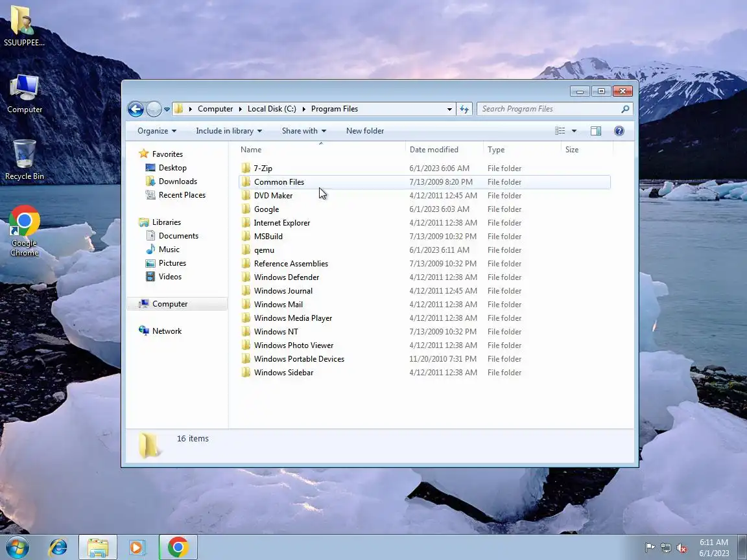Open the Share with menu
Viewport: 747px width, 560px height.
(304, 131)
